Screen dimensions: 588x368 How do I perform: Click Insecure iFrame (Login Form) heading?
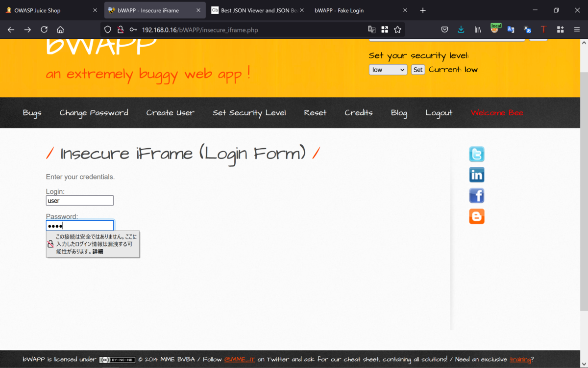coord(183,154)
